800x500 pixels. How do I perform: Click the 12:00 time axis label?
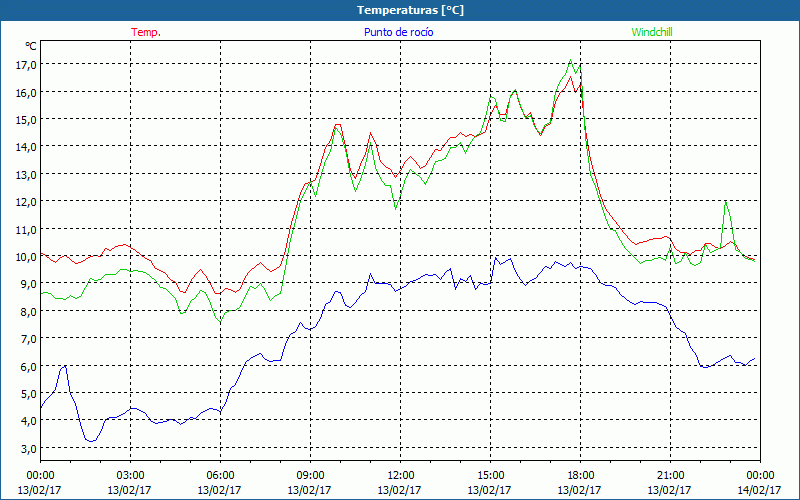pos(401,476)
